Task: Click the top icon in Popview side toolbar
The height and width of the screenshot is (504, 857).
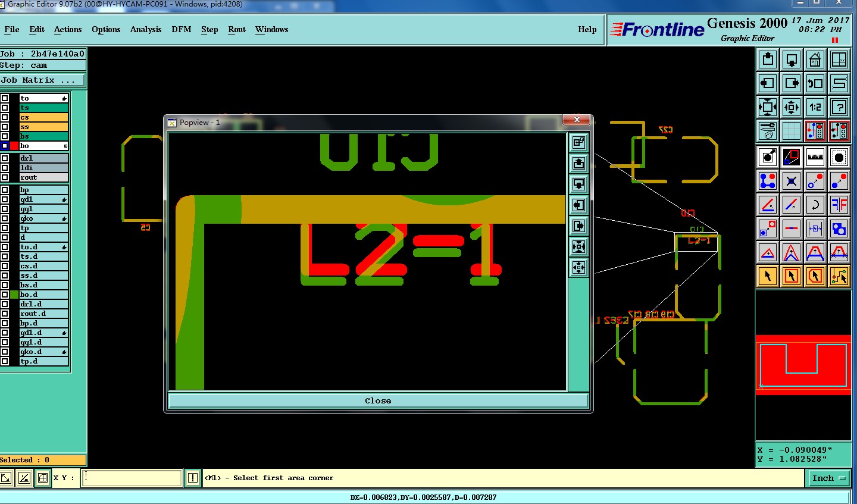Action: (578, 143)
